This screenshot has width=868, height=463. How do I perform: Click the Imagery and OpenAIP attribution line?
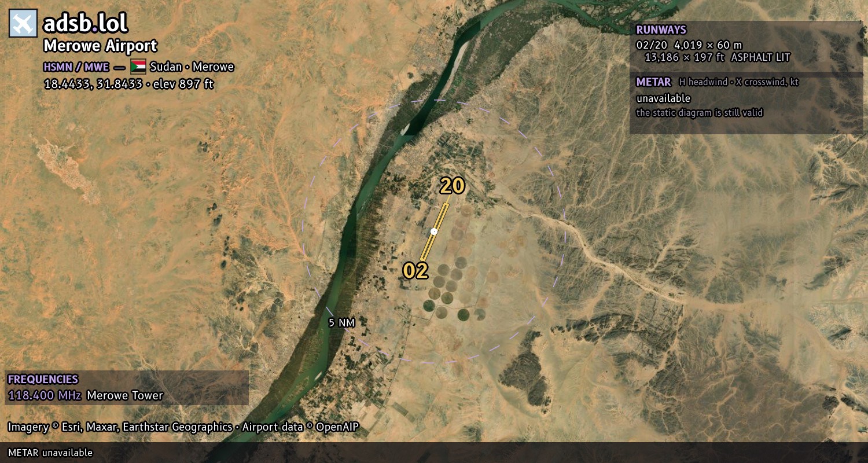click(x=183, y=427)
